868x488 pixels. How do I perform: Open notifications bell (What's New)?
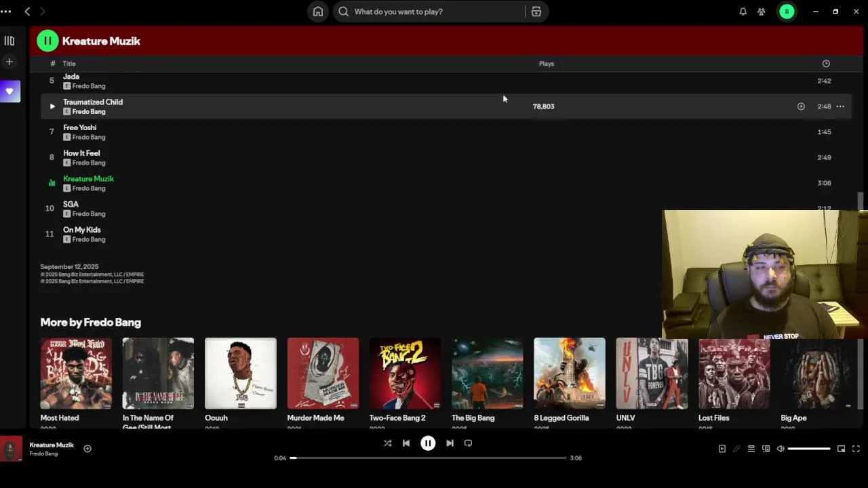pos(743,12)
